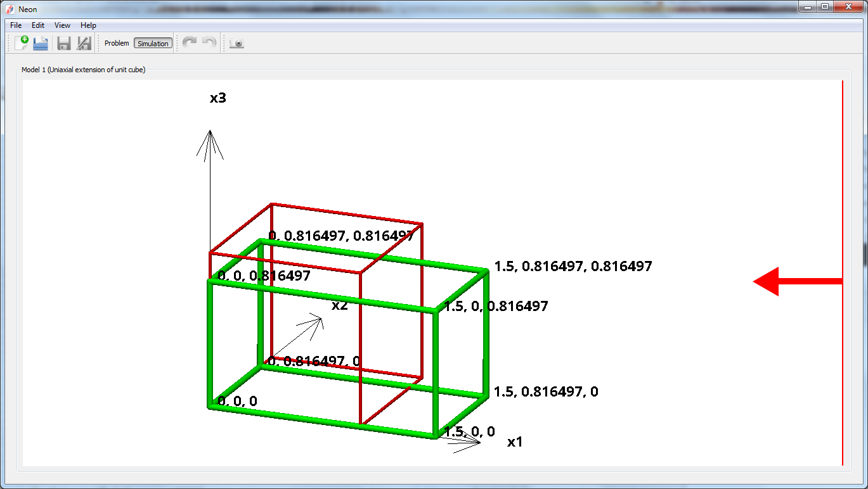Minimize the Neon window
The image size is (868, 489).
point(806,6)
